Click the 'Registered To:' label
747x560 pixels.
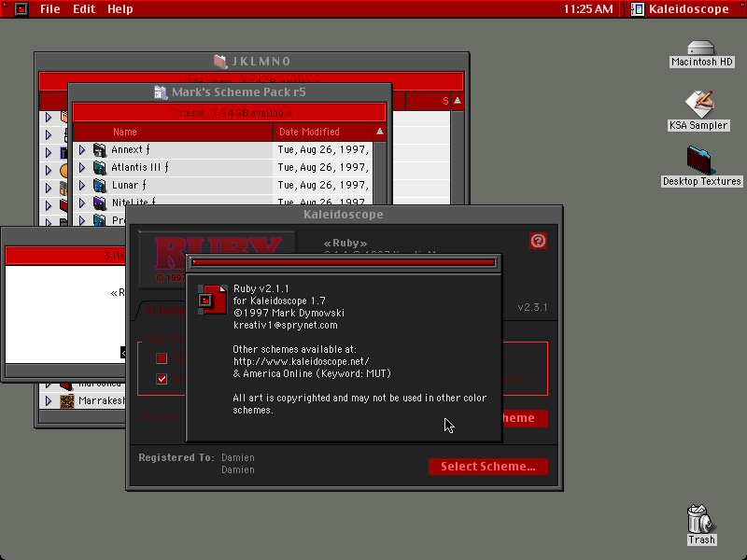pos(176,457)
